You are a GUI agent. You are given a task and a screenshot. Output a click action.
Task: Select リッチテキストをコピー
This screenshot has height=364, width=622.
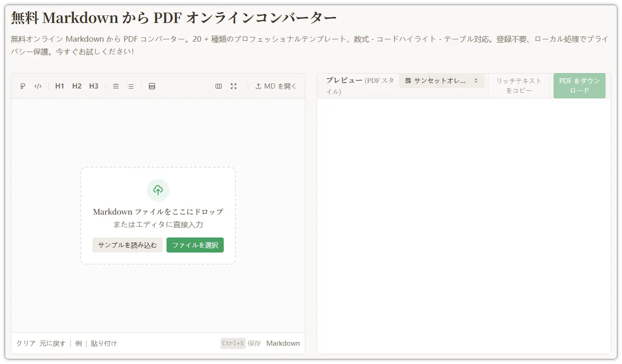519,85
